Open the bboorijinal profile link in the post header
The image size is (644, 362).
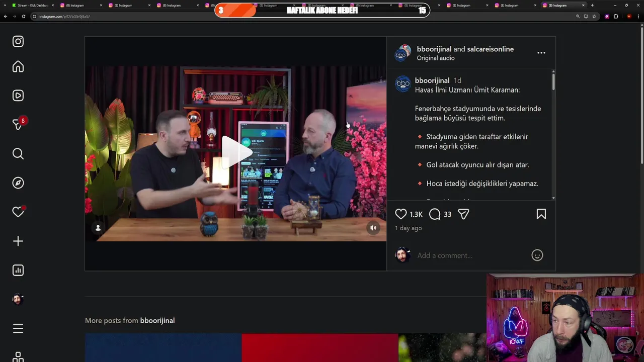point(434,49)
